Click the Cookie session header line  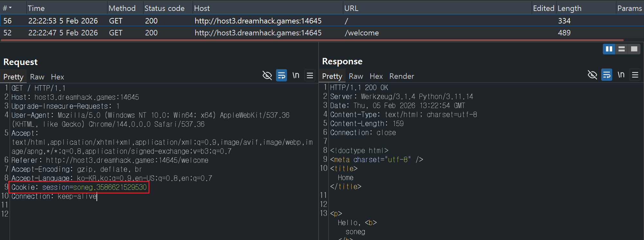tap(79, 187)
